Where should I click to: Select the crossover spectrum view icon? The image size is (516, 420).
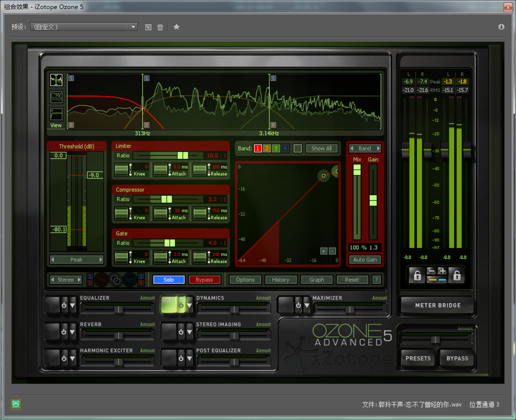click(x=56, y=80)
